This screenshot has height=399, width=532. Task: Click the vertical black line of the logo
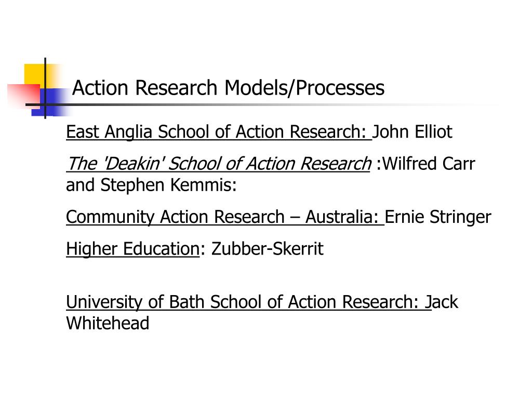45,88
